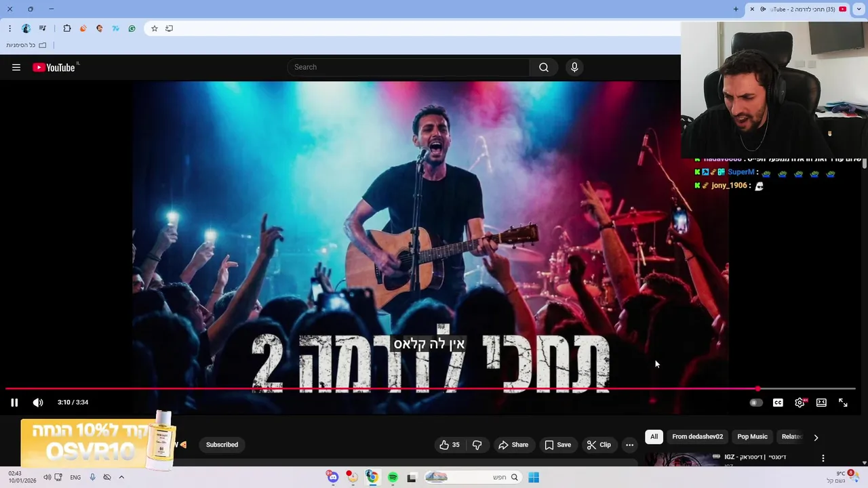Click the Subscribed button
Image resolution: width=868 pixels, height=488 pixels.
[222, 445]
